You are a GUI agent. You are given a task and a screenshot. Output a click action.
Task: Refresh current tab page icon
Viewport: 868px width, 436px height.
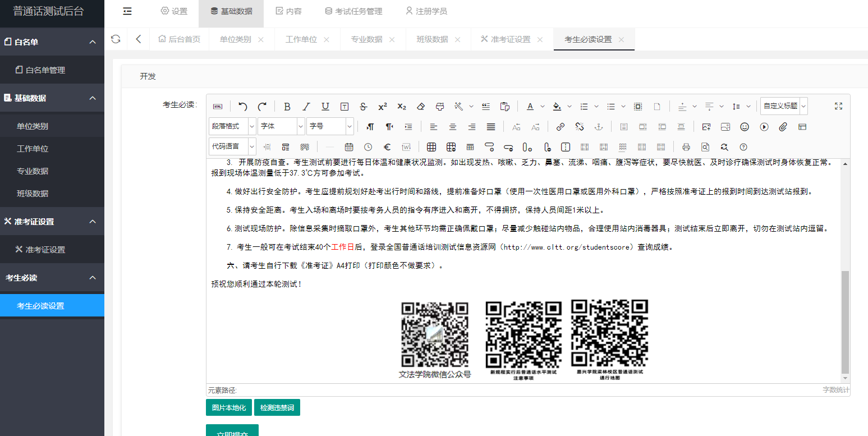point(116,39)
